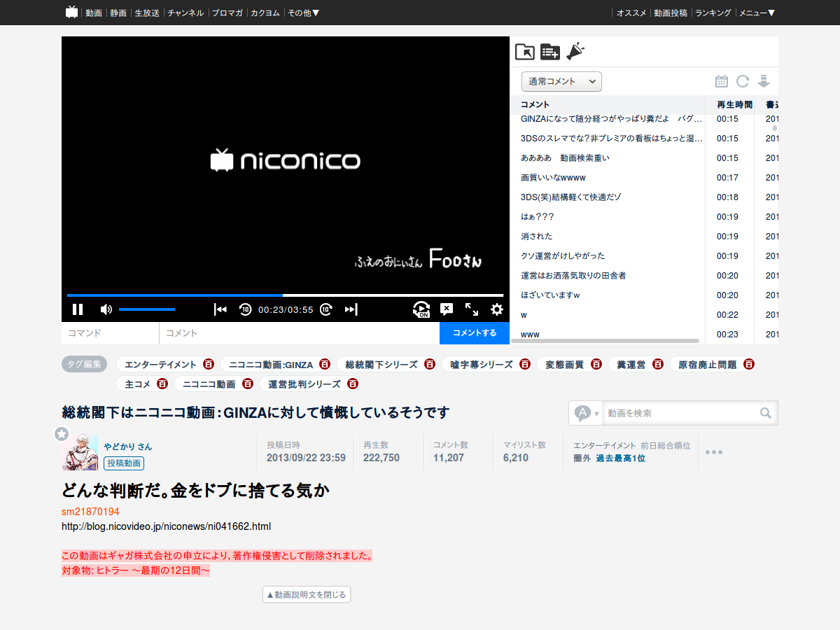Go to niconico top via TV logo

click(71, 12)
